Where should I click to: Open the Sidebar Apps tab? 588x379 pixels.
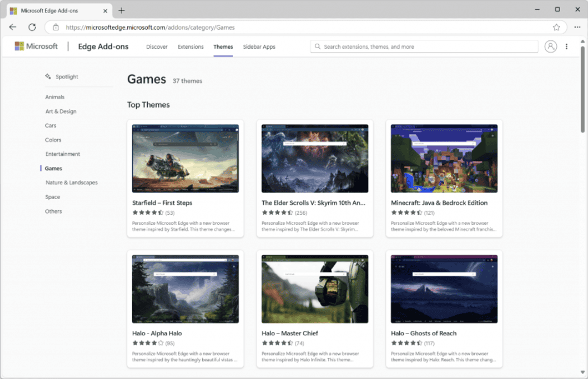click(x=259, y=47)
